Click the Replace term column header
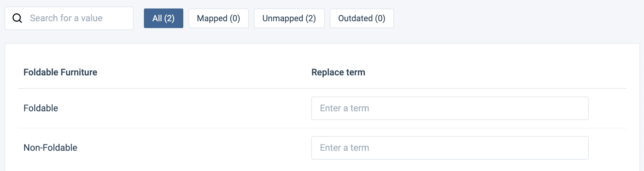The image size is (644, 171). pyautogui.click(x=338, y=72)
